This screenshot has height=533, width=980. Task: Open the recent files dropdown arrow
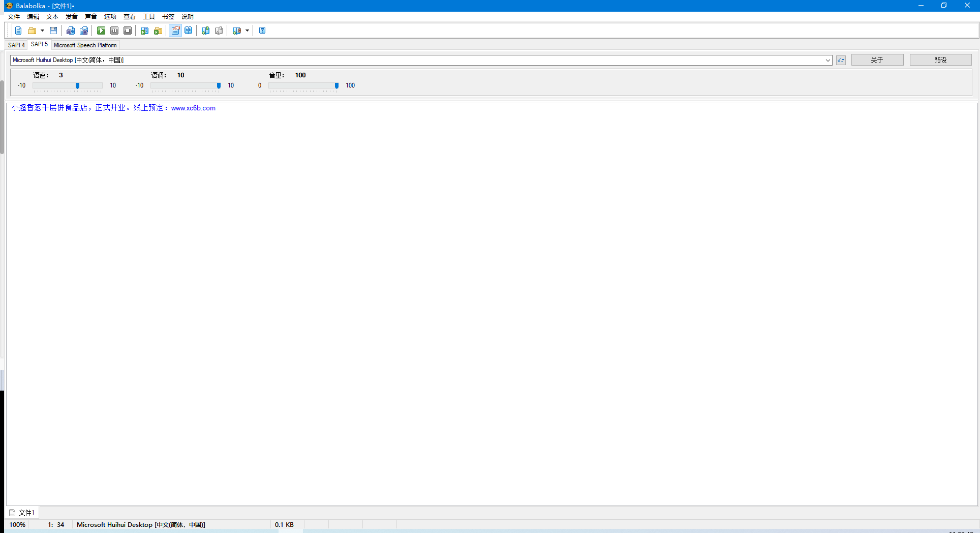pyautogui.click(x=42, y=31)
